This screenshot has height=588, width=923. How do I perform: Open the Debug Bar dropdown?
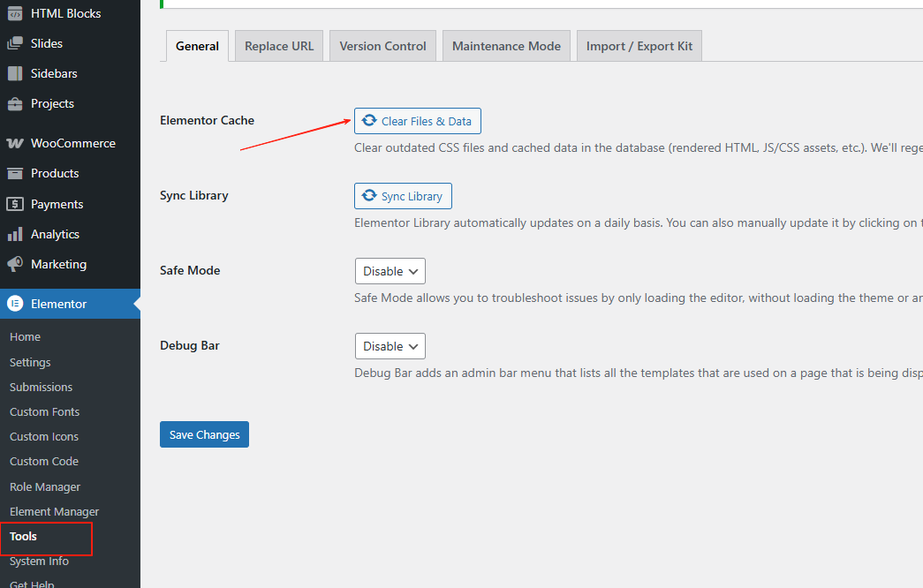pos(390,346)
